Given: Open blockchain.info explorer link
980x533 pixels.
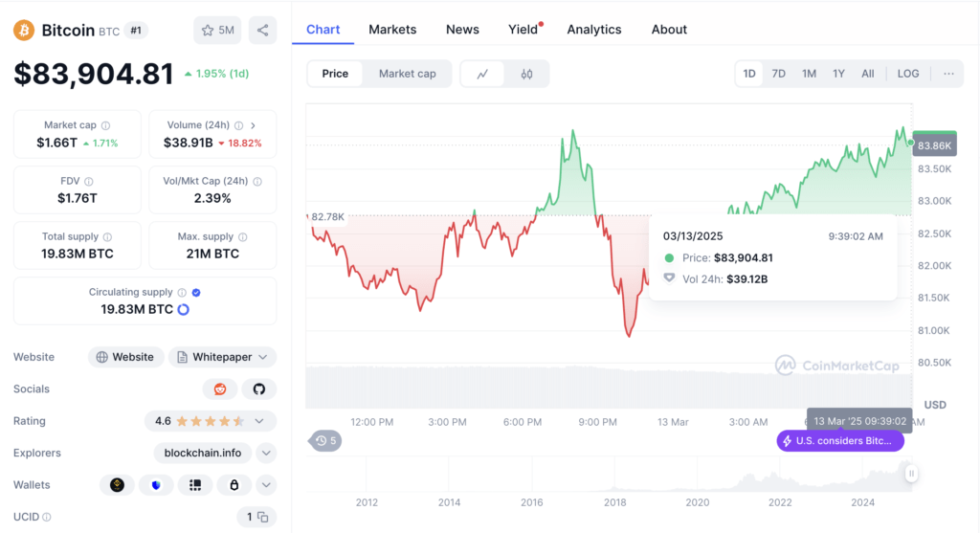Looking at the screenshot, I should [203, 453].
